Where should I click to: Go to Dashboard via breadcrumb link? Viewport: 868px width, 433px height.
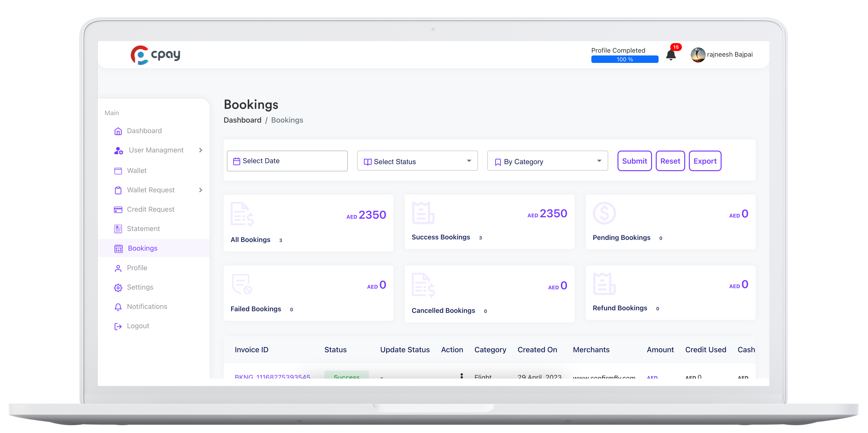click(243, 120)
